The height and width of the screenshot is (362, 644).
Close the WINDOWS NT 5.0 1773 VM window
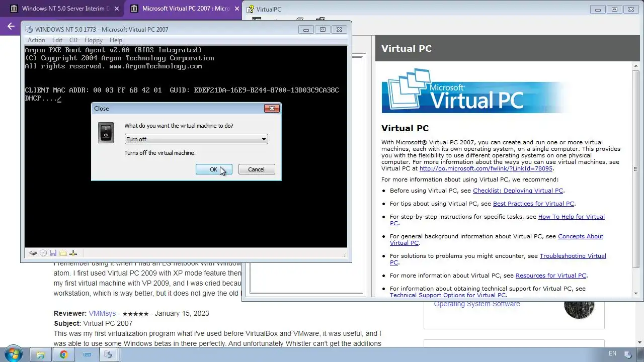tap(339, 30)
